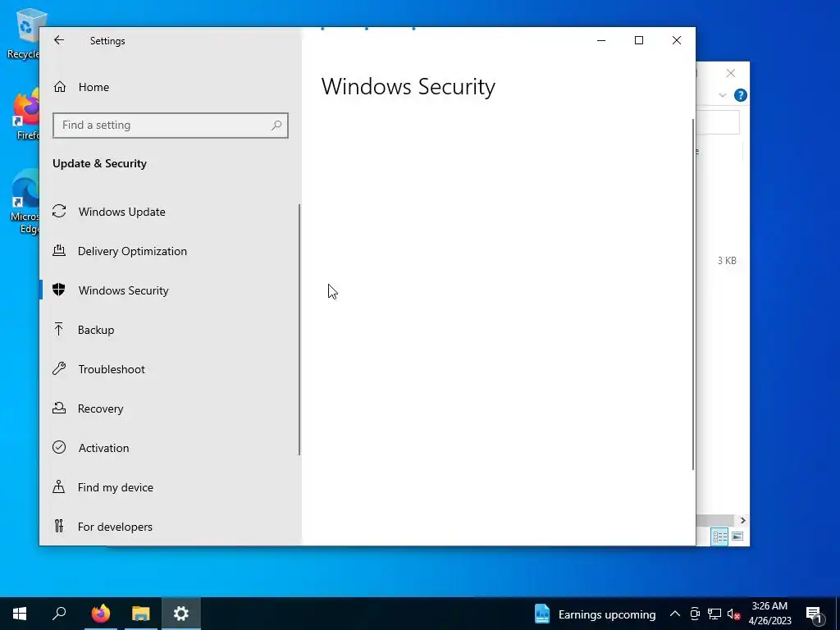
Task: Open the Windows Start menu
Action: (20, 614)
